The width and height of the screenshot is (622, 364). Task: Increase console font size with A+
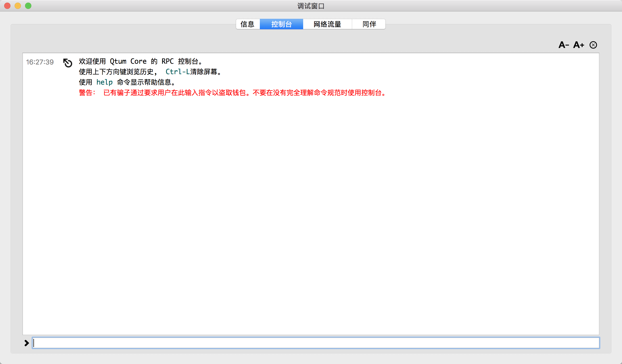pyautogui.click(x=578, y=45)
